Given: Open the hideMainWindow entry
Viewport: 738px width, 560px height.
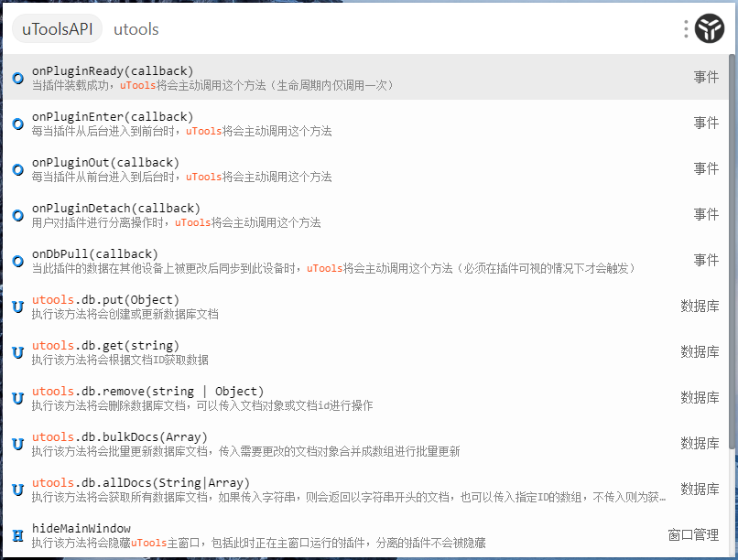Looking at the screenshot, I should click(x=366, y=534).
